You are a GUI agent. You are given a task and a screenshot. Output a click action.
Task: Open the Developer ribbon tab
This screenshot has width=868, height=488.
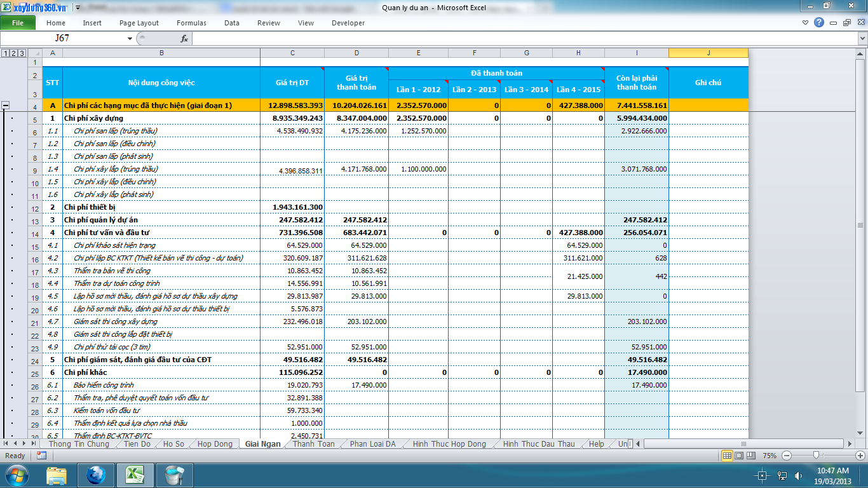click(x=348, y=23)
